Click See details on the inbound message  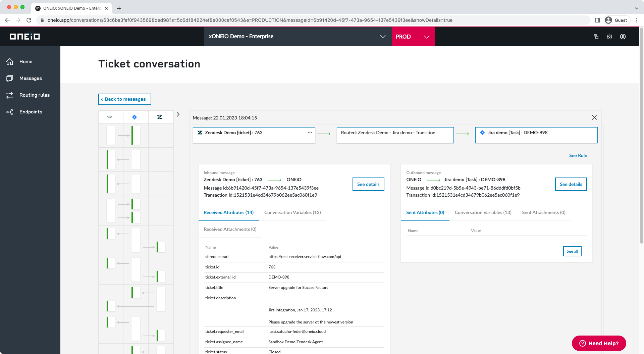point(368,184)
